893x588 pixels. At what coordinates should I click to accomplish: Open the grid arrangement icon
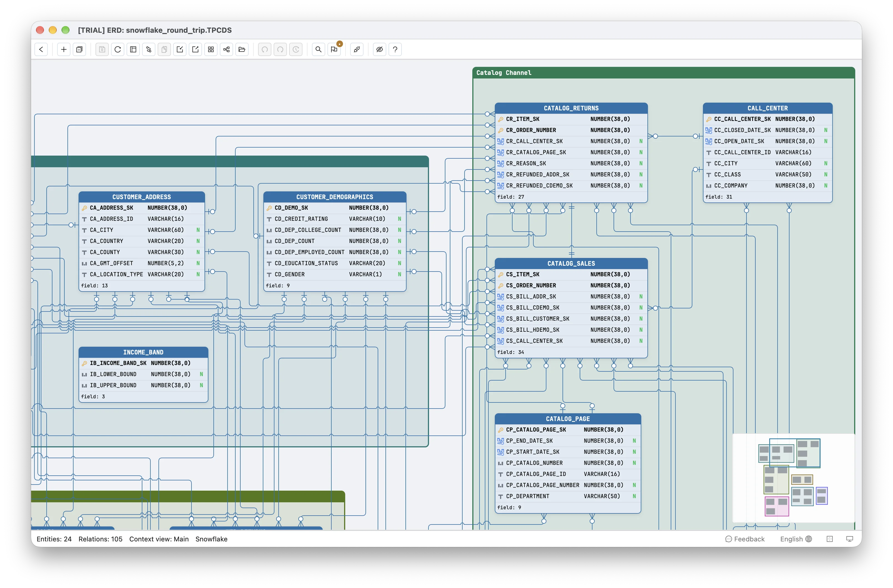click(x=211, y=49)
